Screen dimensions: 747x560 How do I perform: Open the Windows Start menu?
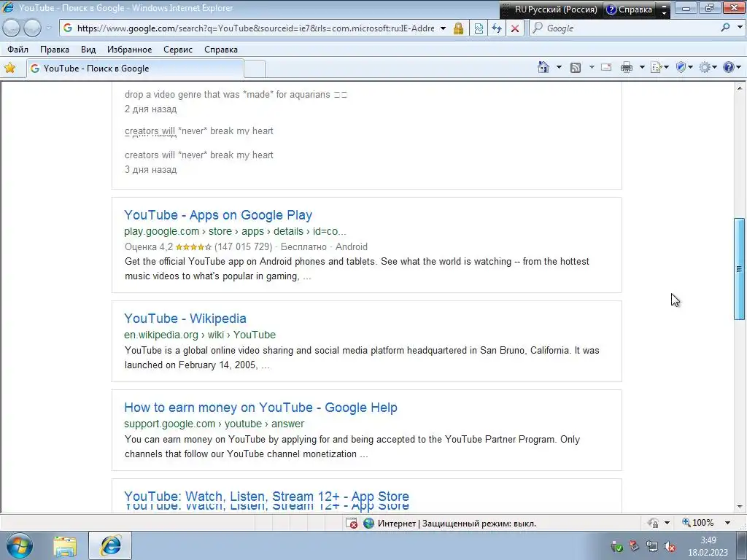point(19,545)
